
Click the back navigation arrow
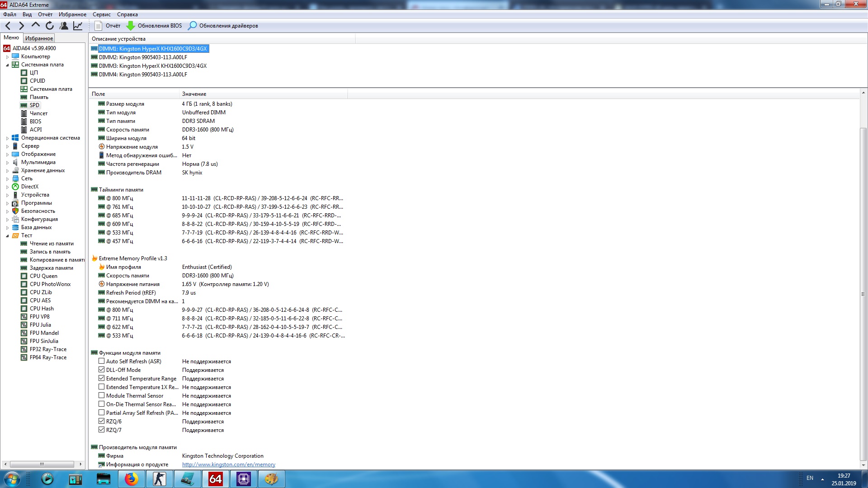point(8,26)
